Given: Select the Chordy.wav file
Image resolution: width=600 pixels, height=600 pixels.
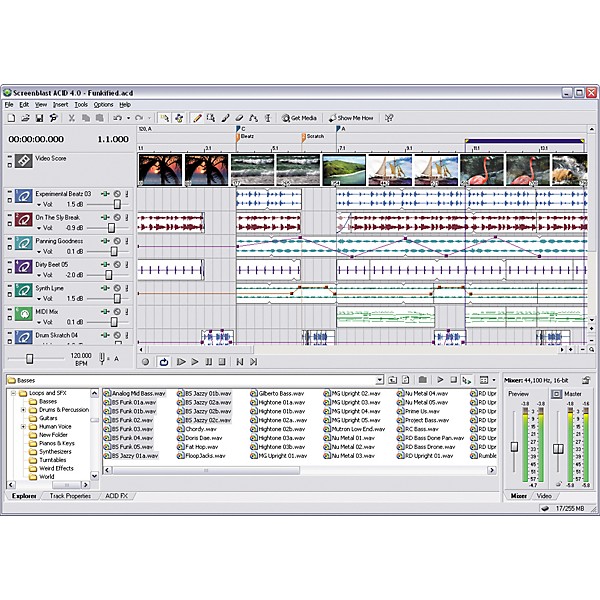Looking at the screenshot, I should click(x=197, y=429).
